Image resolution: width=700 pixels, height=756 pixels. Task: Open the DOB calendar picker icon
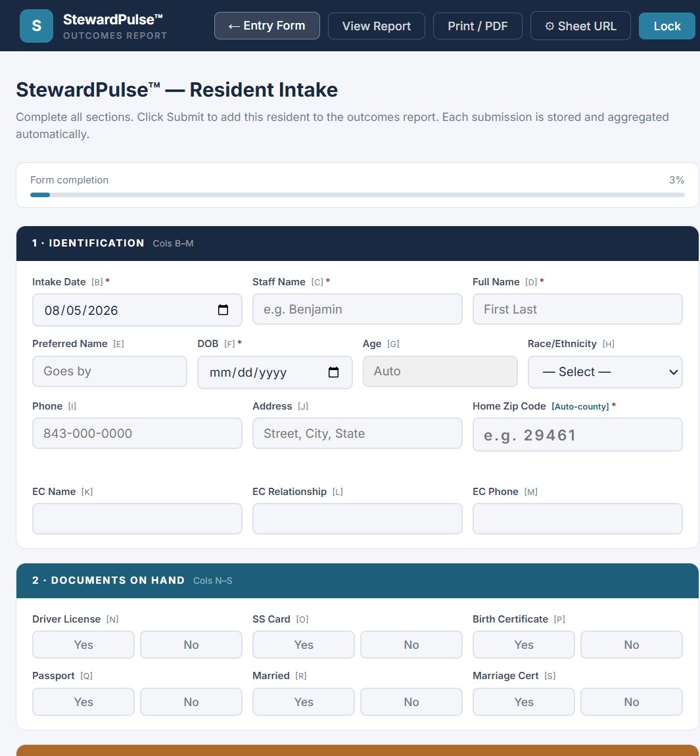pyautogui.click(x=333, y=372)
